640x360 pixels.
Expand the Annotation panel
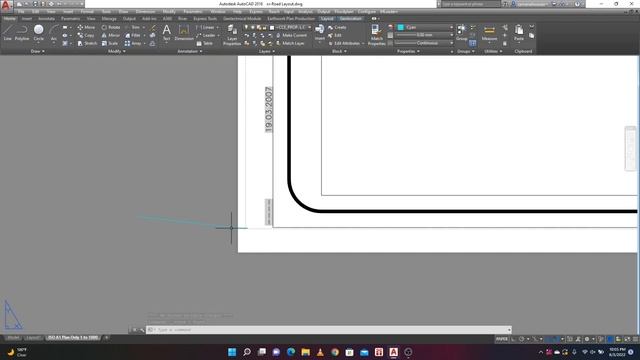point(189,51)
